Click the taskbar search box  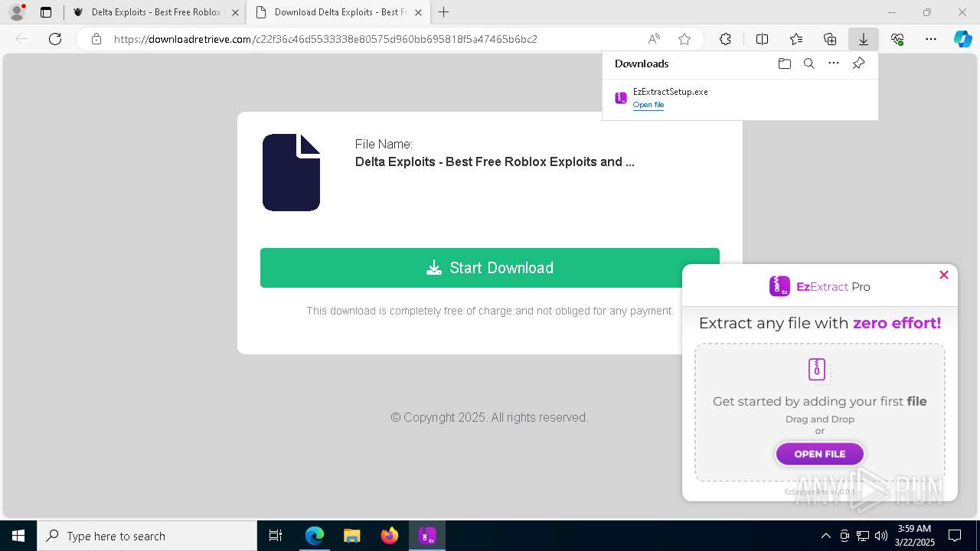(x=147, y=536)
